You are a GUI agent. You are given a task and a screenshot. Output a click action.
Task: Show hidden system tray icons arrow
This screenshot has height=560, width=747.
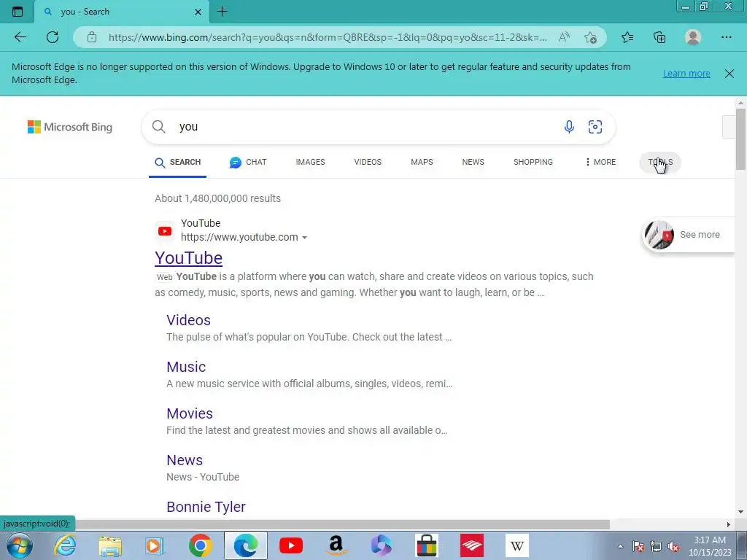click(x=620, y=546)
